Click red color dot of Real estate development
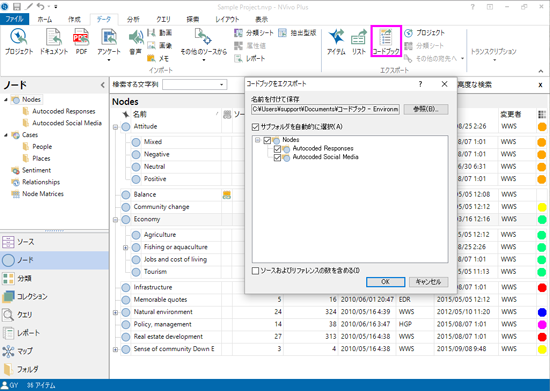 pos(542,337)
